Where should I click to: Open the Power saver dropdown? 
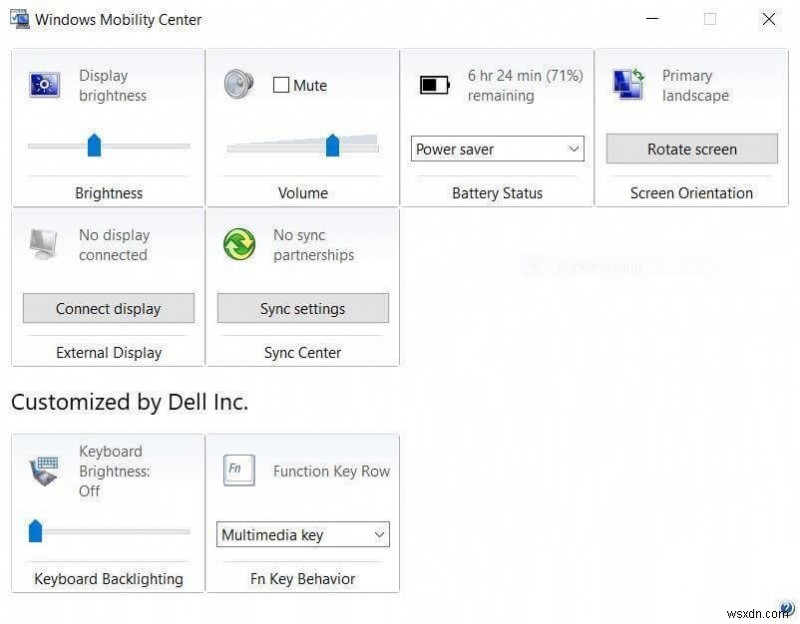(x=497, y=148)
